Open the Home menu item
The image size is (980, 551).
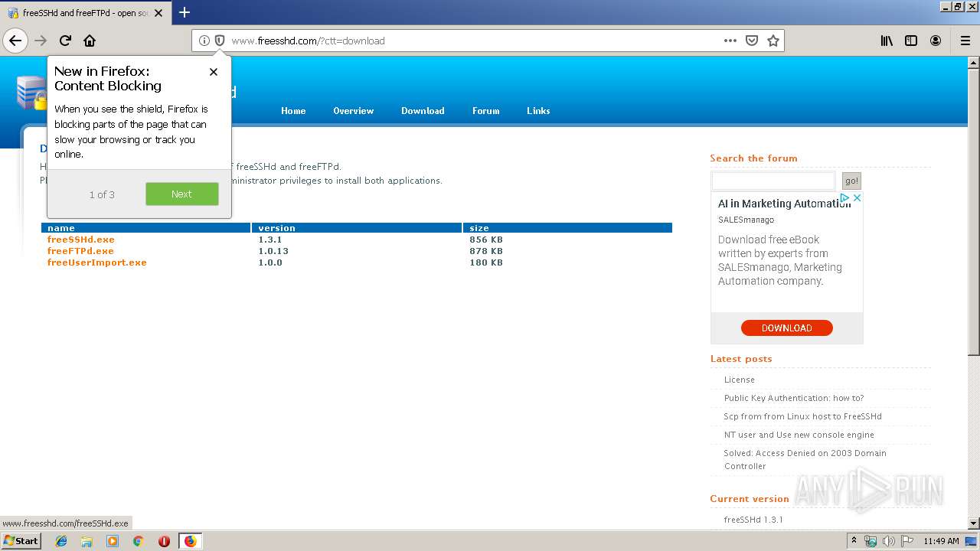click(293, 111)
